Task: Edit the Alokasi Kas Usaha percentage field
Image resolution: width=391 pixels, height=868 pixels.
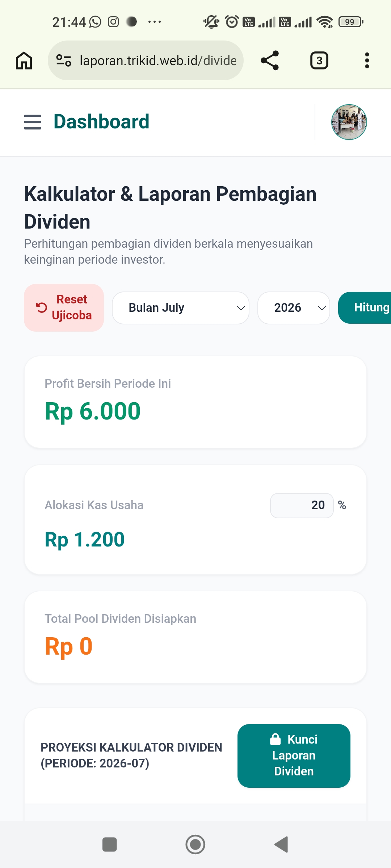Action: [x=302, y=505]
